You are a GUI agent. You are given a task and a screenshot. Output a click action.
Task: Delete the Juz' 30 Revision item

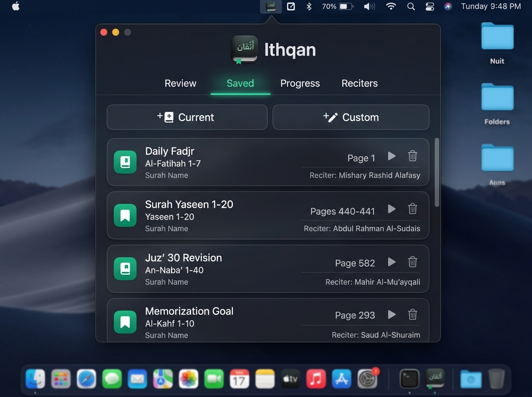[412, 262]
